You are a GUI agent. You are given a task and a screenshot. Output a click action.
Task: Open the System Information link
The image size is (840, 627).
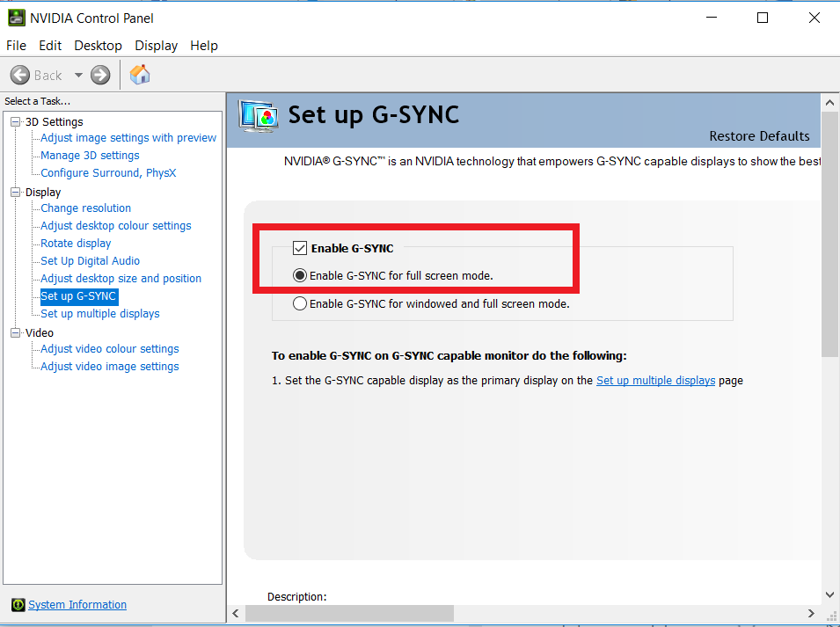(x=77, y=604)
